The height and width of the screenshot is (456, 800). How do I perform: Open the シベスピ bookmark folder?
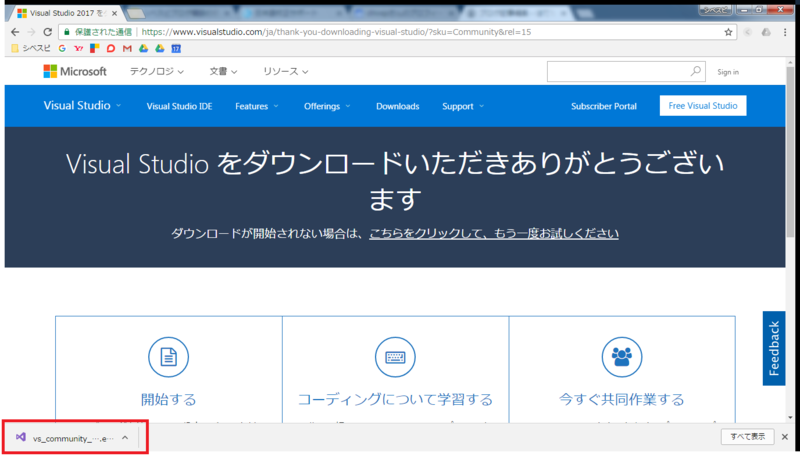click(31, 48)
